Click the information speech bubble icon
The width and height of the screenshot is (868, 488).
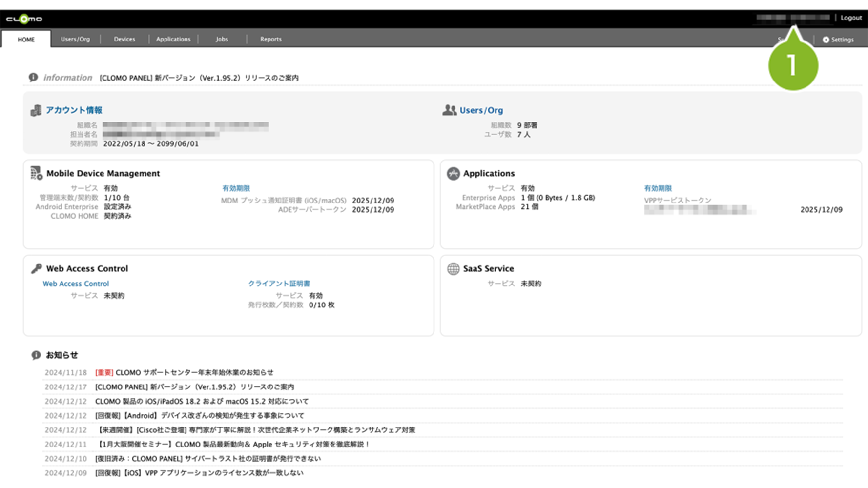[x=33, y=77]
